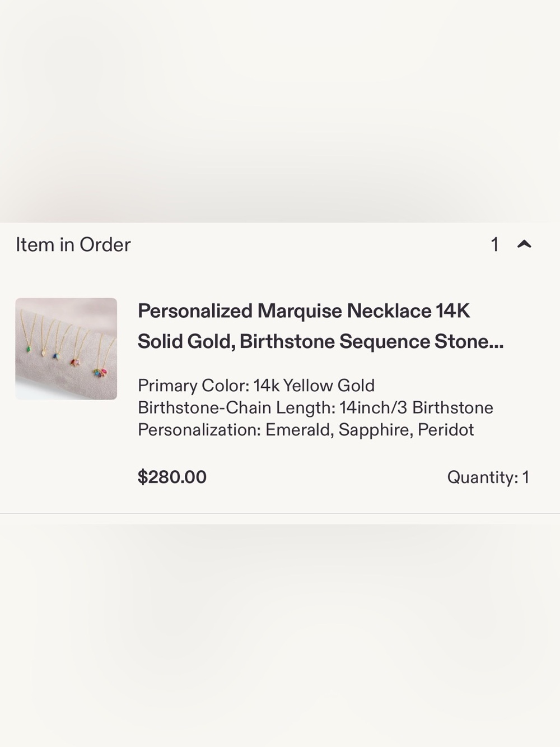Screen dimensions: 560x747
Task: Select the Item in Order header
Action: click(x=73, y=244)
